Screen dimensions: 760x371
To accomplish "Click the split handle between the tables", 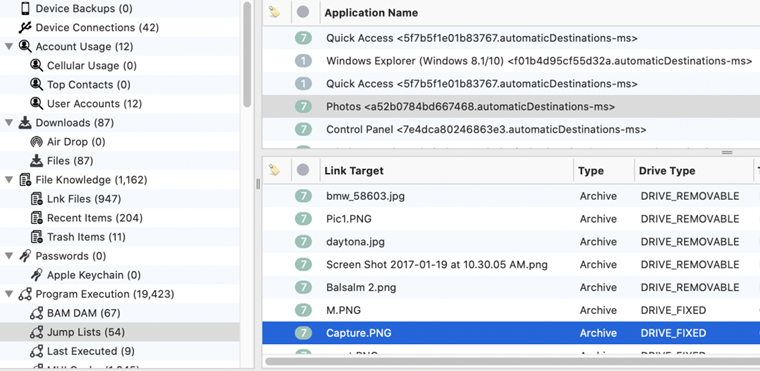I will tap(727, 152).
